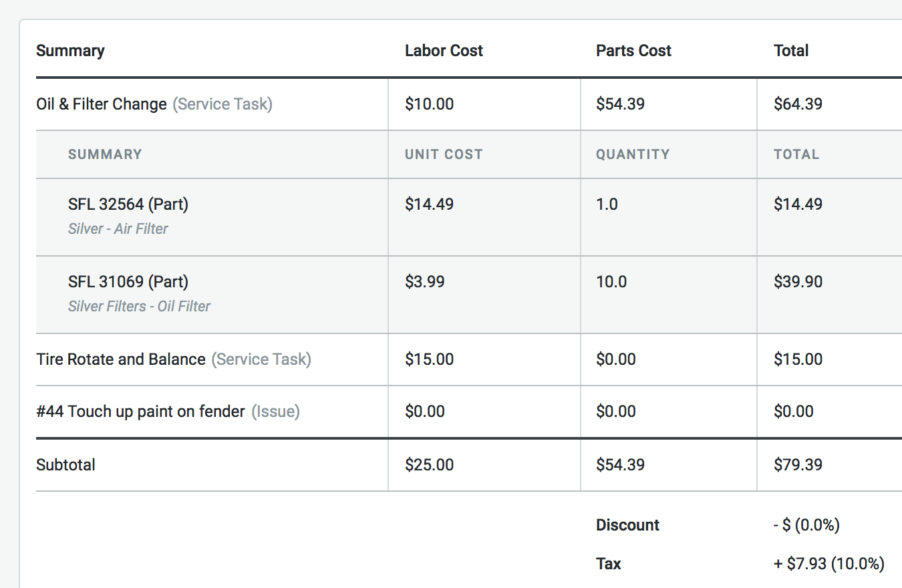Click the Discount value - $ (0.0%)
Image resolution: width=902 pixels, height=588 pixels.
(x=806, y=525)
